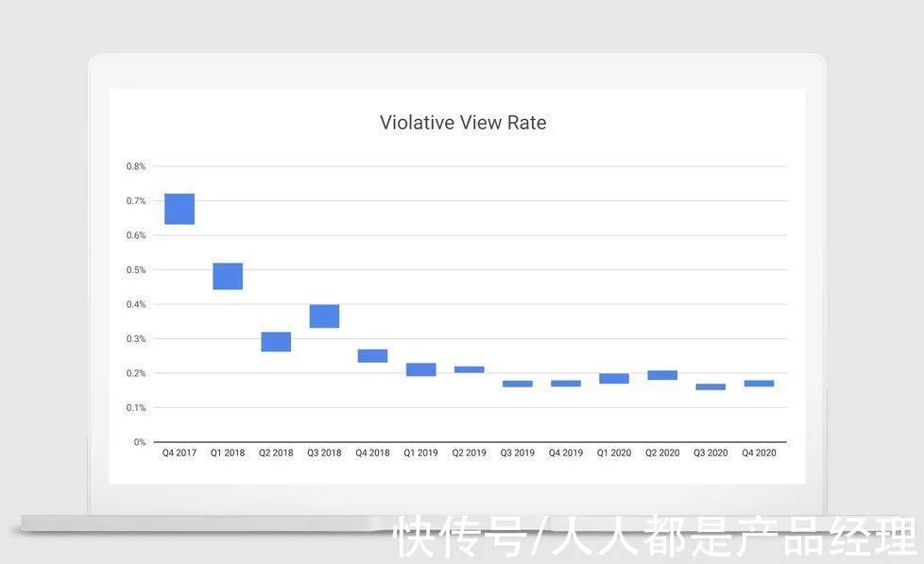Click the Q1 2020 axis label
Screen dimensions: 924x564
614,453
